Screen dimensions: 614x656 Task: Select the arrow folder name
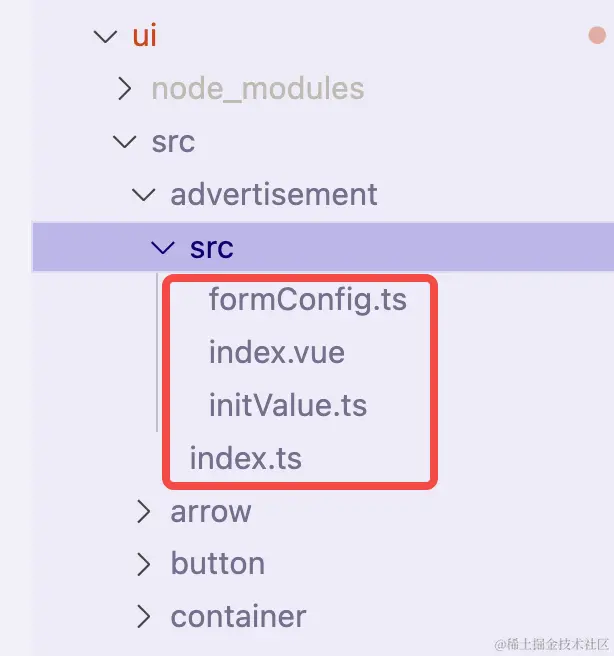pyautogui.click(x=211, y=512)
